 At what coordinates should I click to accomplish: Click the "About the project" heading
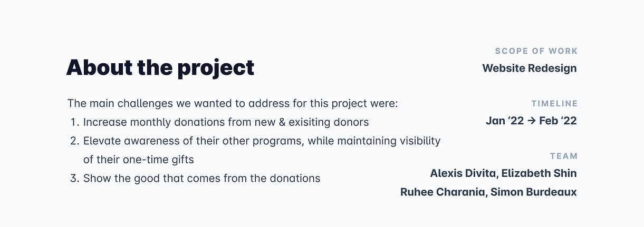(x=160, y=68)
